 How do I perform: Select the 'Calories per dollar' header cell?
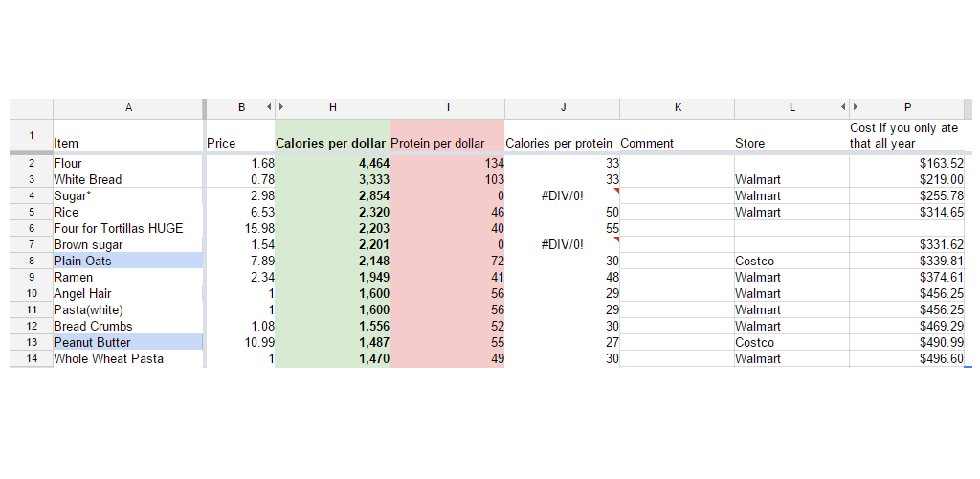(331, 143)
